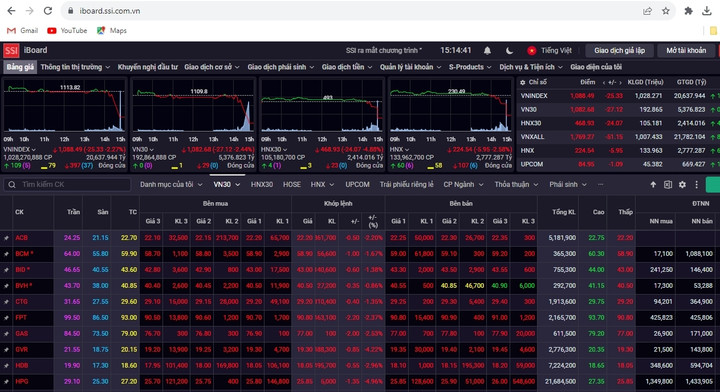Pin the BVH stock row
The image size is (720, 392).
click(x=6, y=286)
